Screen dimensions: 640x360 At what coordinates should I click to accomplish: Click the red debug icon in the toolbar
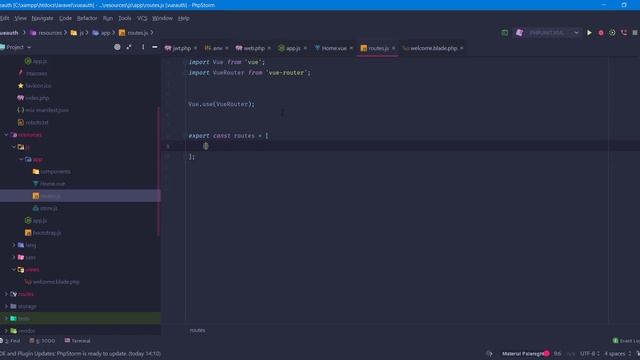pos(601,33)
